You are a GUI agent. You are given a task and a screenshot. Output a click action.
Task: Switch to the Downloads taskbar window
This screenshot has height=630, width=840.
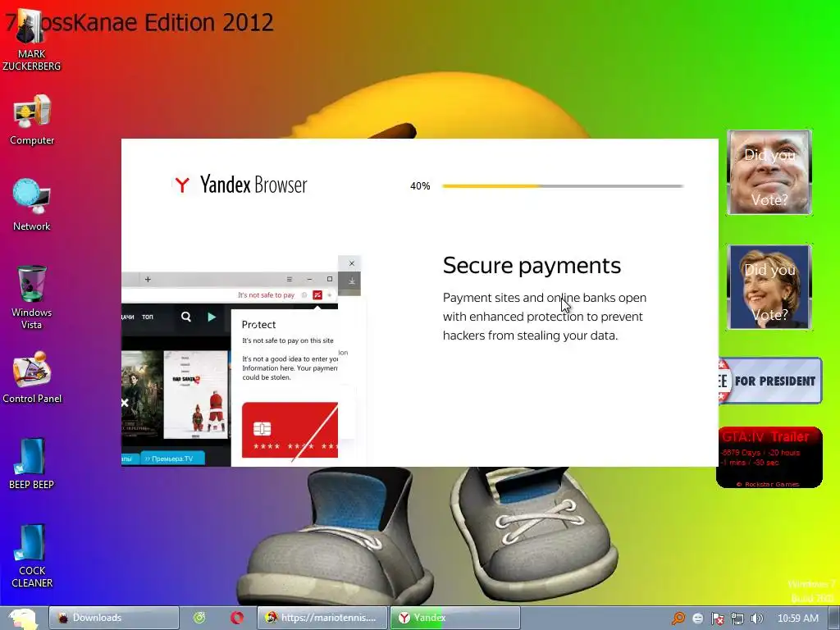(x=113, y=618)
